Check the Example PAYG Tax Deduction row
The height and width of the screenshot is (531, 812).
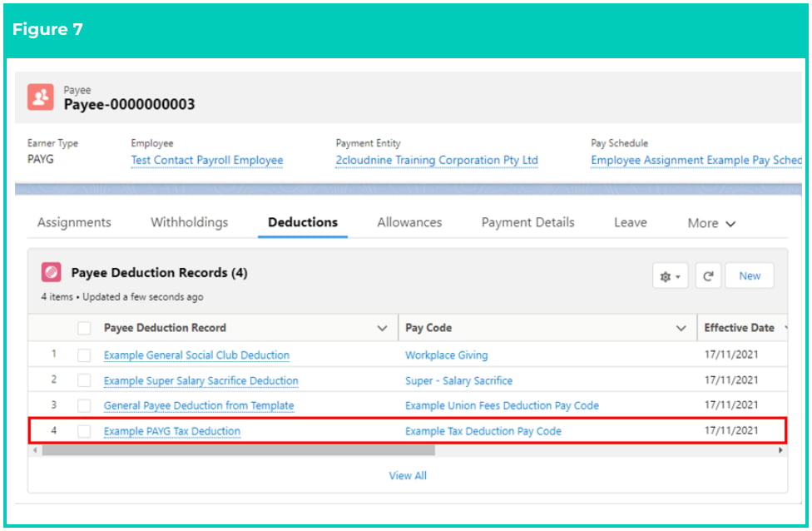tap(84, 431)
